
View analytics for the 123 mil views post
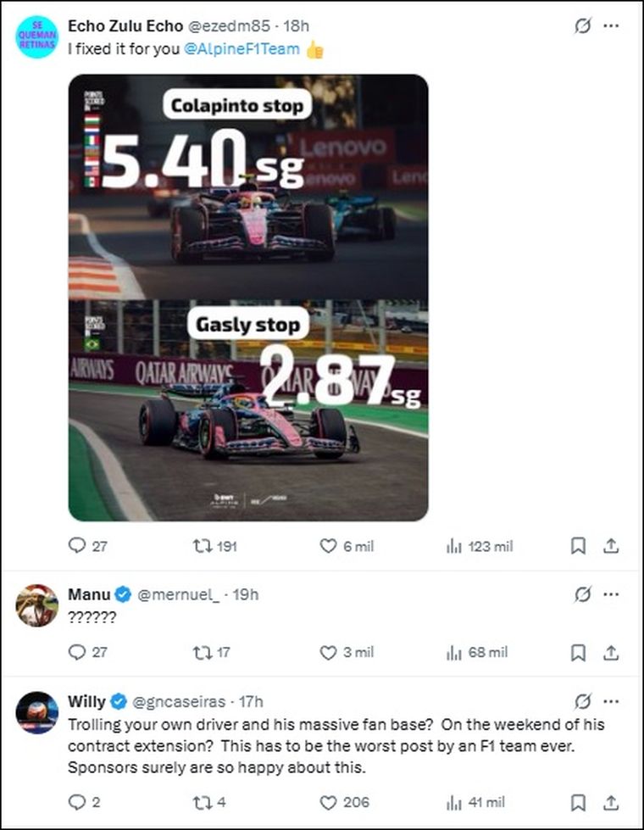454,546
